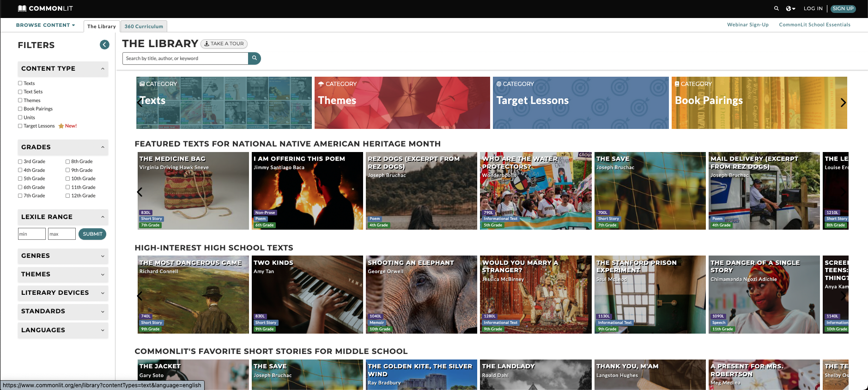Expand the Themes filter section
The height and width of the screenshot is (390, 868).
click(x=63, y=274)
